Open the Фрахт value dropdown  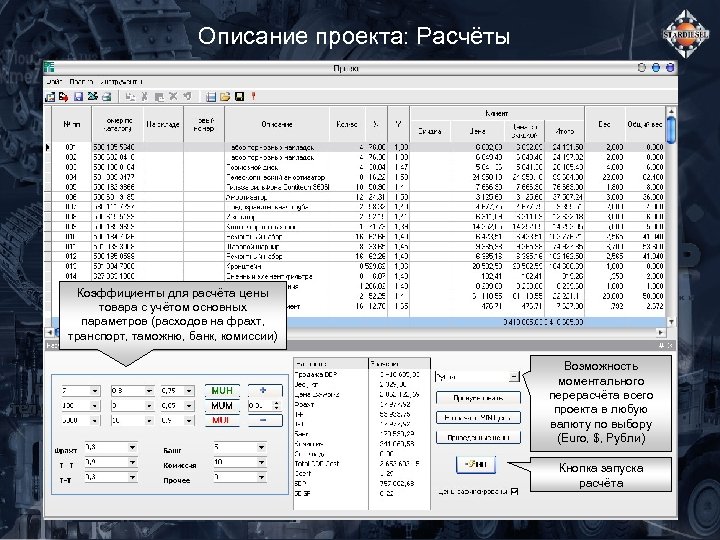click(132, 447)
